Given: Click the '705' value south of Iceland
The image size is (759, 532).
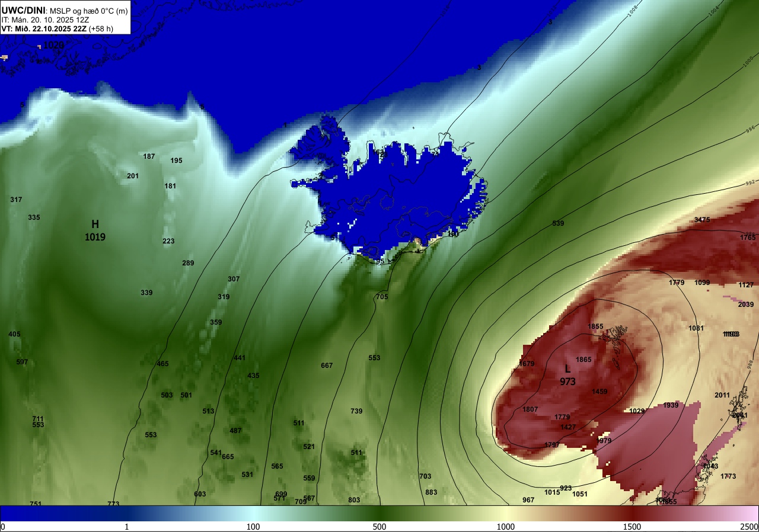Looking at the screenshot, I should (x=382, y=297).
